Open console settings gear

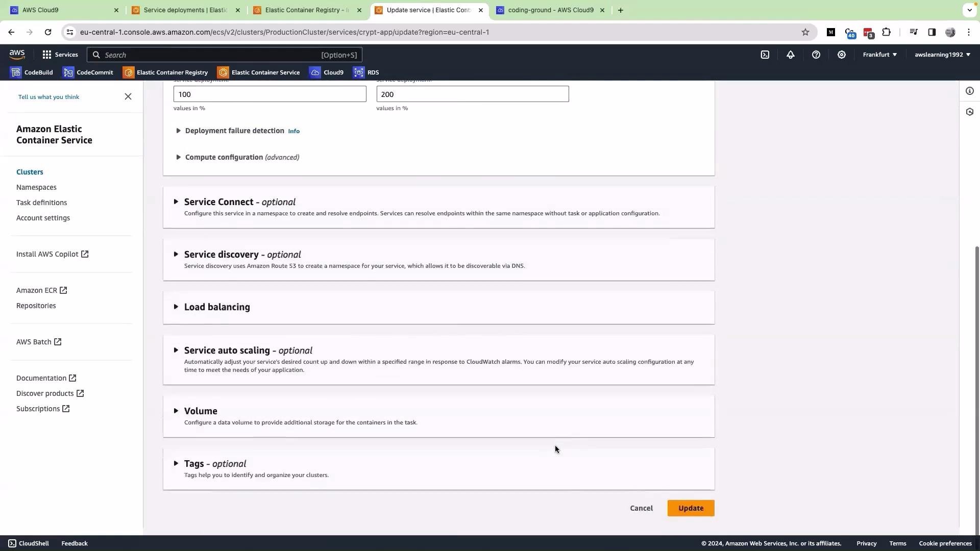point(841,55)
